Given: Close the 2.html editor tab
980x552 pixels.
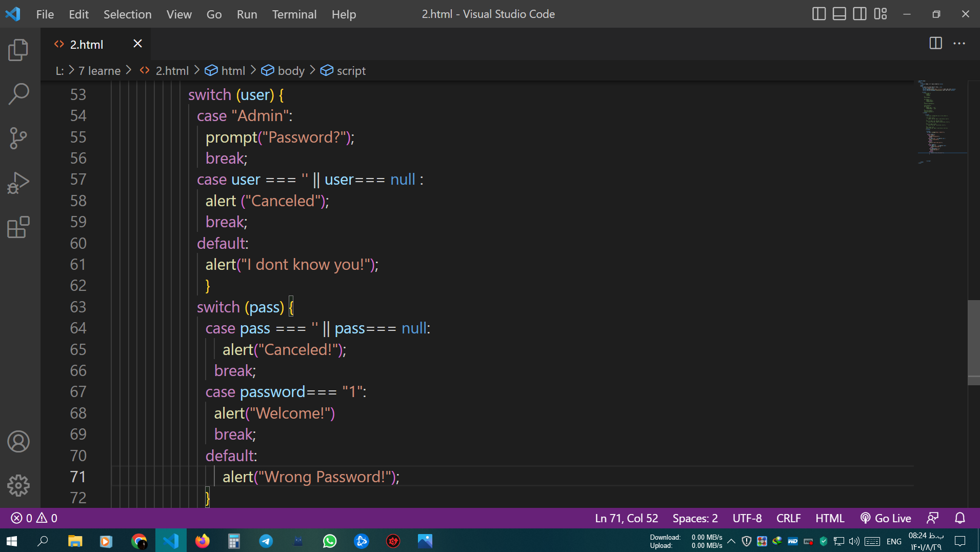Looking at the screenshot, I should point(137,44).
